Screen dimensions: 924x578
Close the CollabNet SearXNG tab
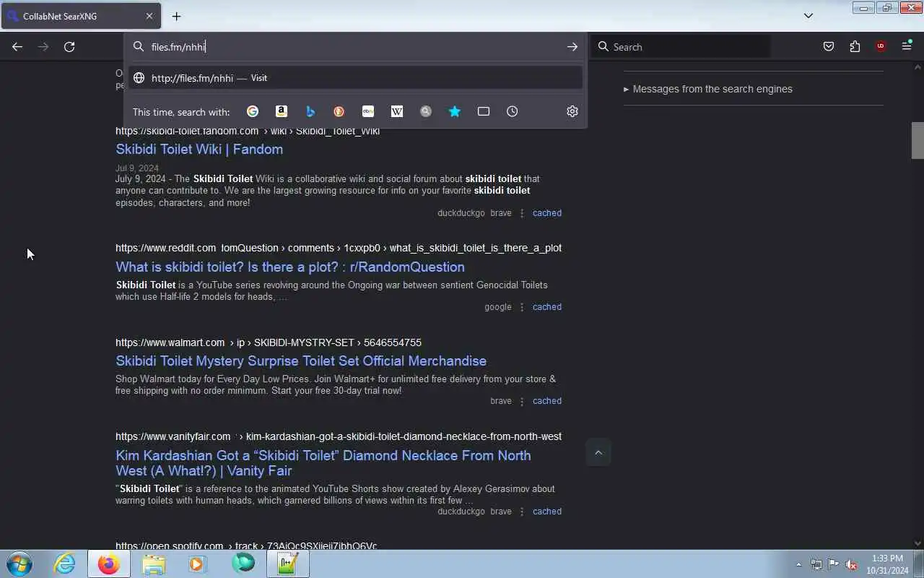pyautogui.click(x=149, y=16)
